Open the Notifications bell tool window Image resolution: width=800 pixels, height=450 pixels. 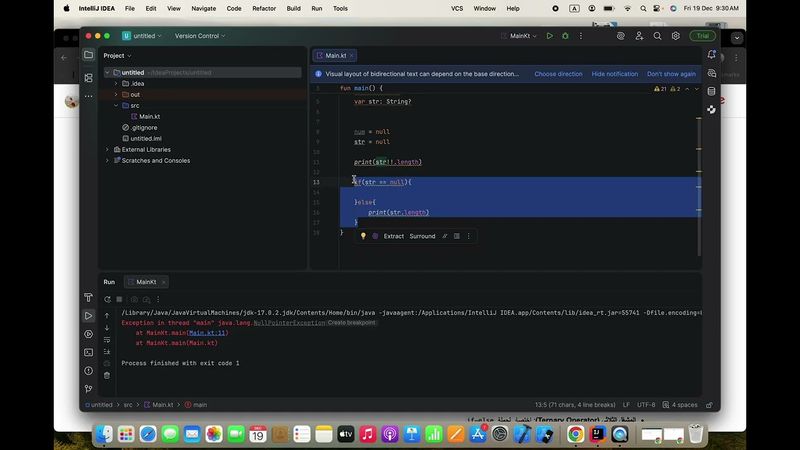tap(711, 55)
